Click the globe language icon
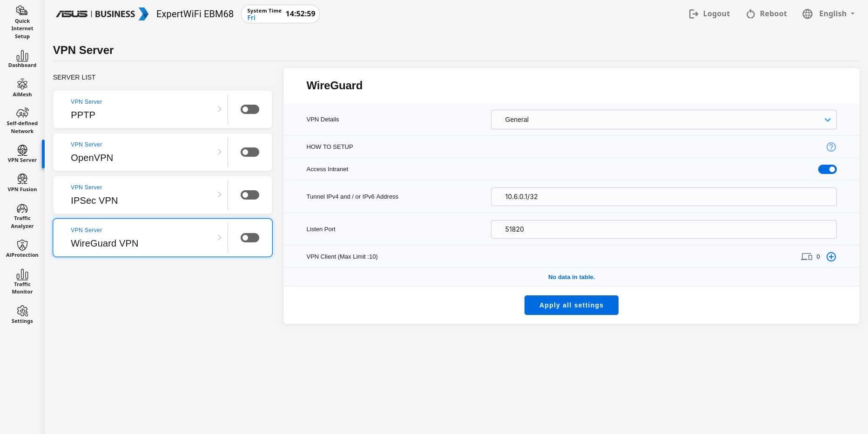The height and width of the screenshot is (434, 868). click(x=807, y=14)
